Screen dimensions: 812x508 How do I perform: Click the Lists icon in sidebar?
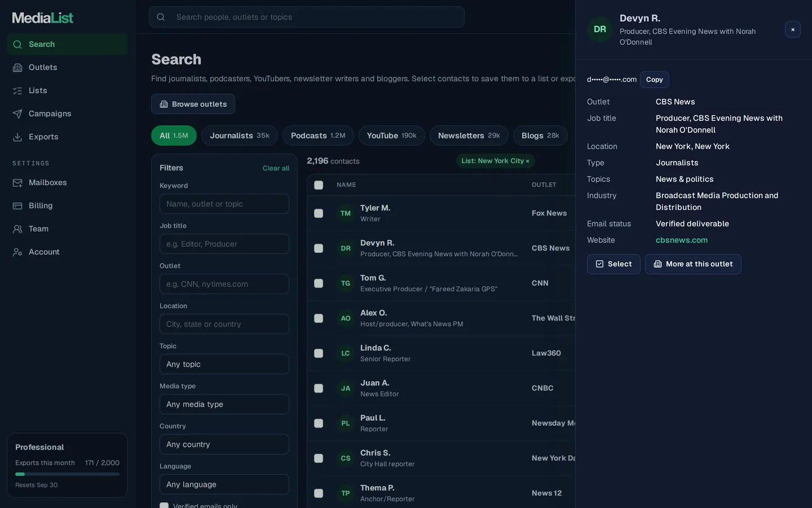click(17, 91)
